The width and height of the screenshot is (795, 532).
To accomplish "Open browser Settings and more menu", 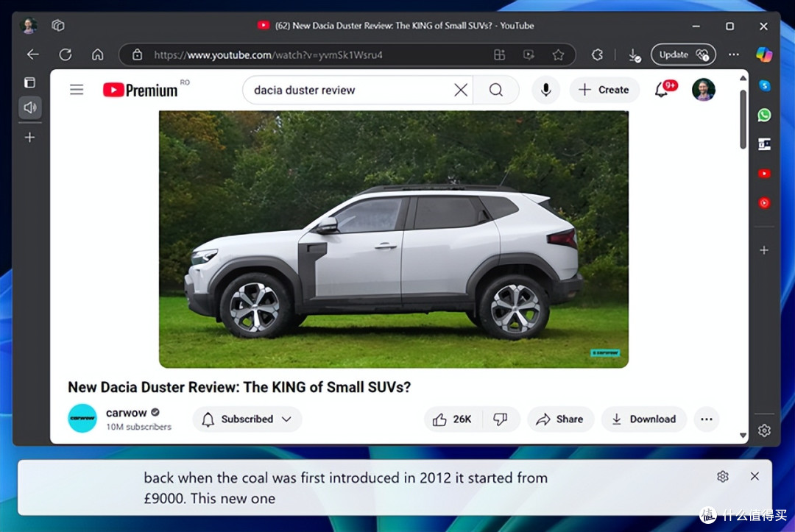I will [x=734, y=54].
